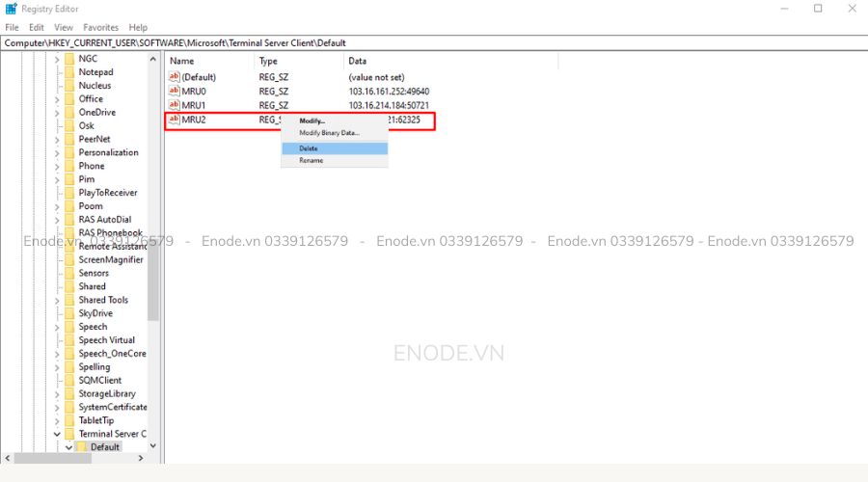868x482 pixels.
Task: Collapse the Terminal Server Client key
Action: pos(57,434)
